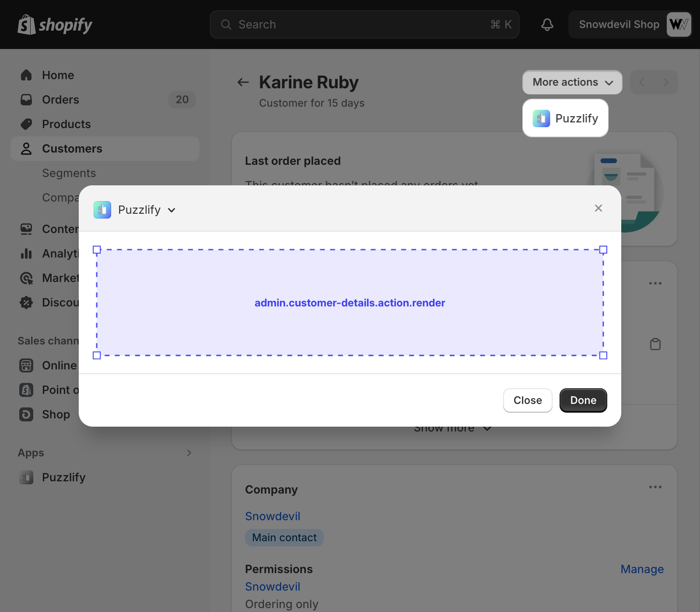This screenshot has height=612, width=700.
Task: Click the Products tag icon
Action: (26, 124)
